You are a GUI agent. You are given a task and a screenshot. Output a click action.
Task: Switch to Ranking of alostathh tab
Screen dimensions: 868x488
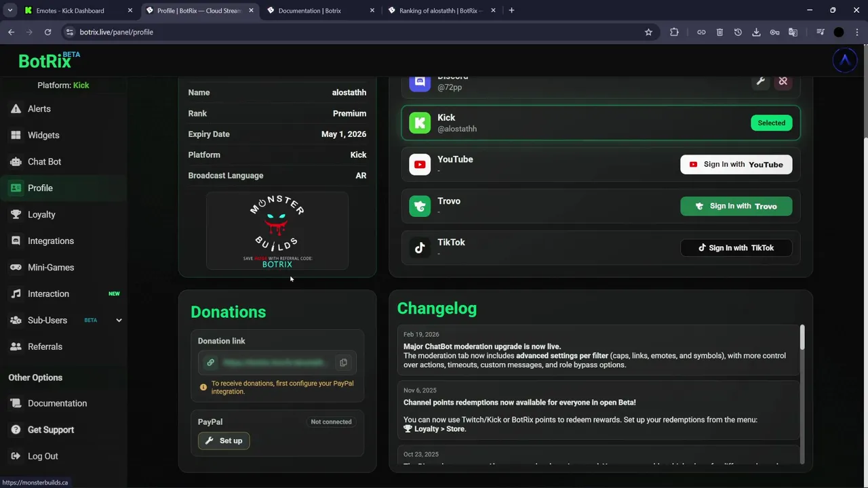tap(440, 10)
